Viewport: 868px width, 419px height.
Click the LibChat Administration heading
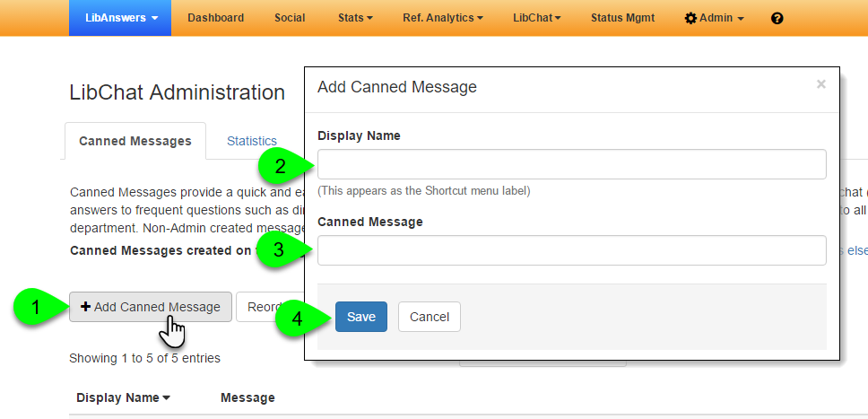click(178, 92)
